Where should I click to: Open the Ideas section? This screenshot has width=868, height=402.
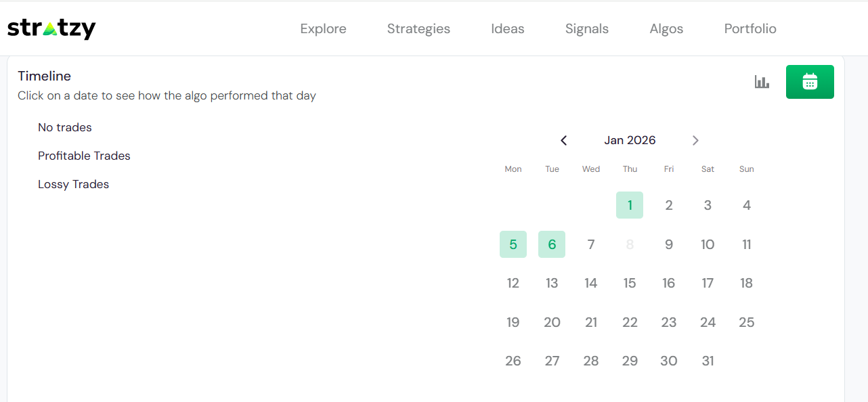508,28
